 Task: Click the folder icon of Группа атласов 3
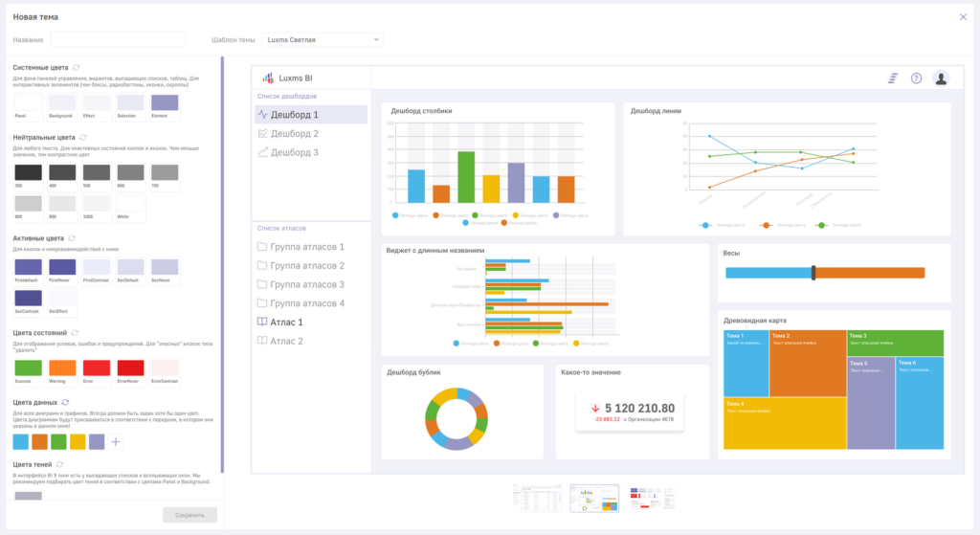(x=262, y=283)
